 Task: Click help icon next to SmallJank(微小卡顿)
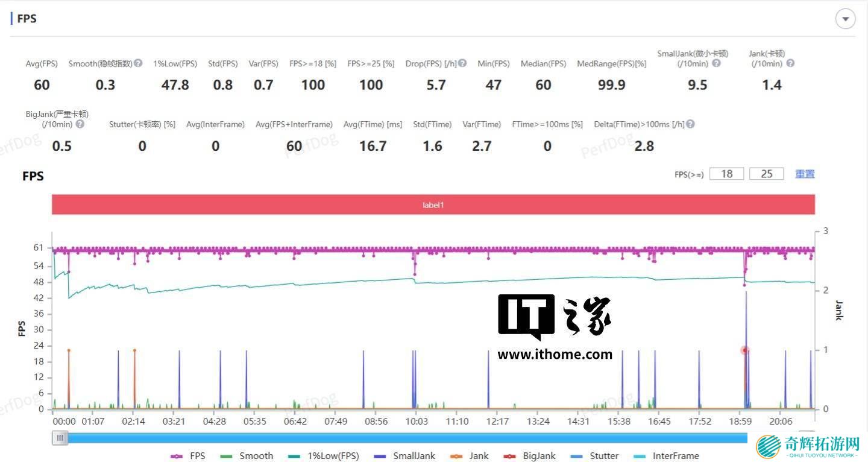click(x=716, y=63)
